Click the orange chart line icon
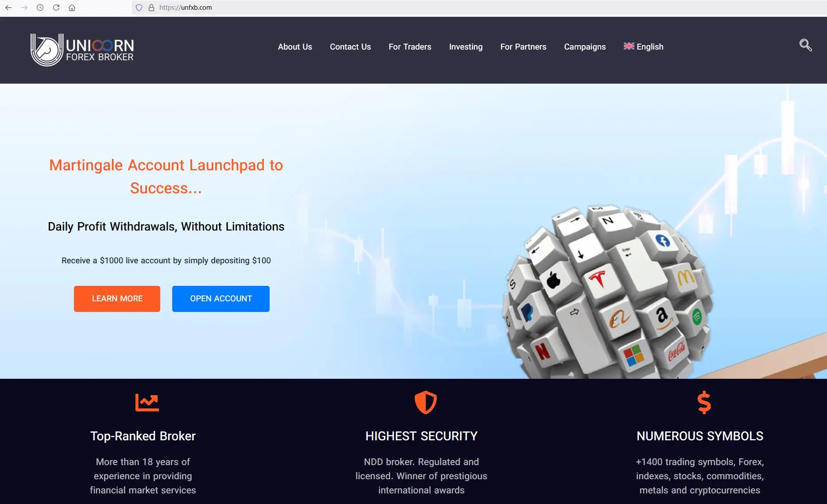827x504 pixels. click(x=147, y=403)
